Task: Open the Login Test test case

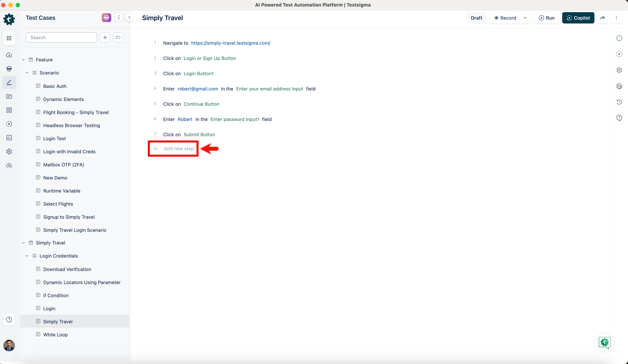Action: tap(54, 139)
